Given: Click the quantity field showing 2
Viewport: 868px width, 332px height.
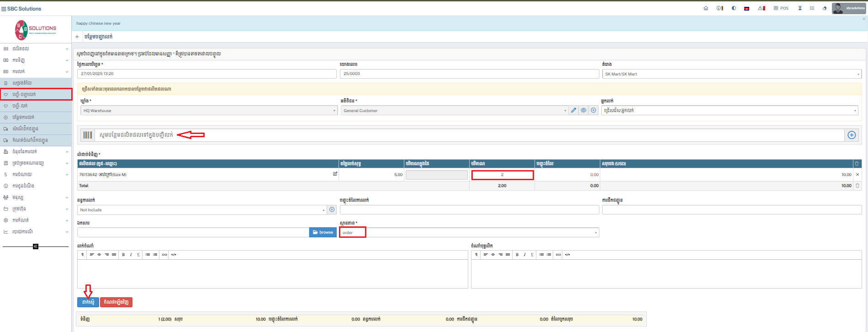Looking at the screenshot, I should (502, 175).
